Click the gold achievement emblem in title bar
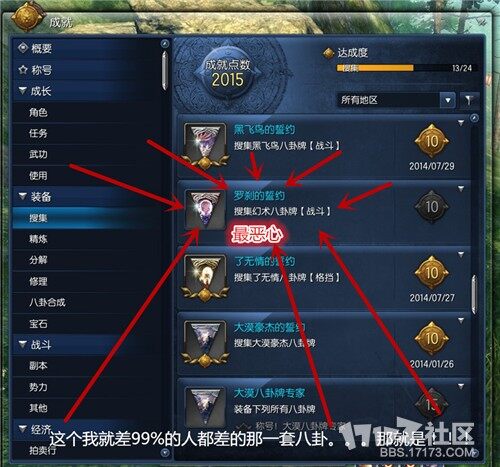 pos(28,16)
